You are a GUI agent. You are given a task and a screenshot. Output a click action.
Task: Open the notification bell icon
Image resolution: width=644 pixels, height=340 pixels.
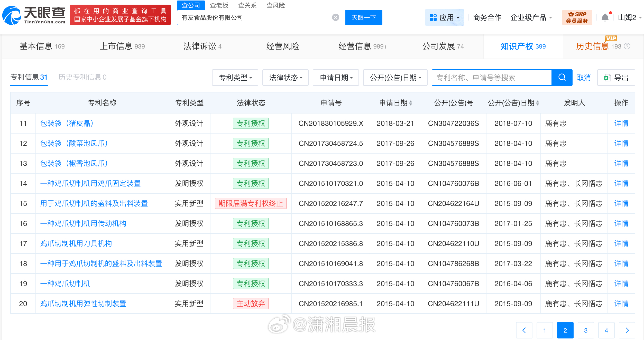coord(605,17)
